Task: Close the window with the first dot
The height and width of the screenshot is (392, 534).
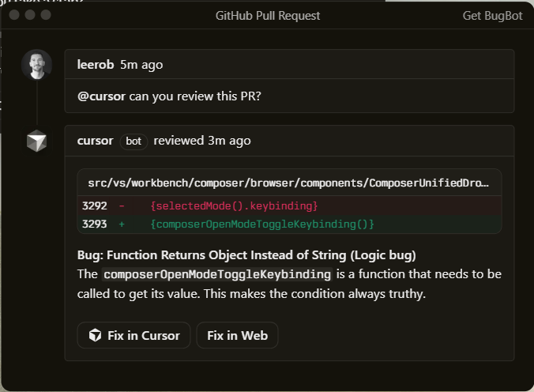Action: click(13, 15)
